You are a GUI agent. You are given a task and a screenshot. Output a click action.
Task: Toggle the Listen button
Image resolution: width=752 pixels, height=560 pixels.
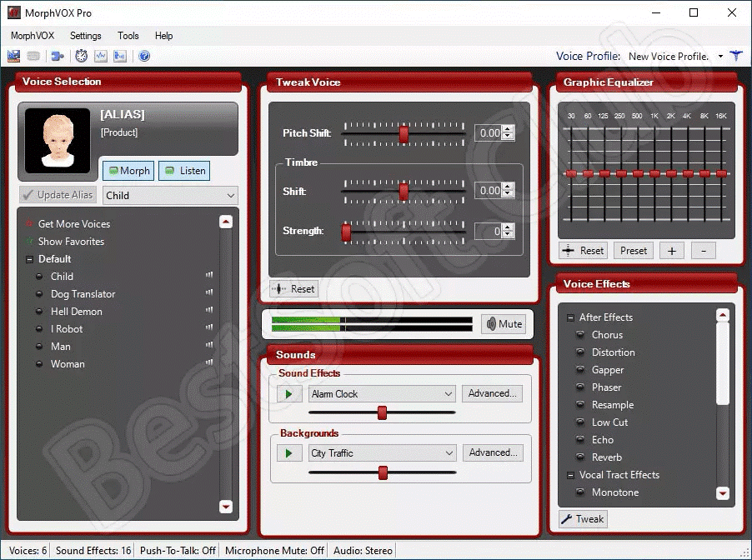pos(184,170)
